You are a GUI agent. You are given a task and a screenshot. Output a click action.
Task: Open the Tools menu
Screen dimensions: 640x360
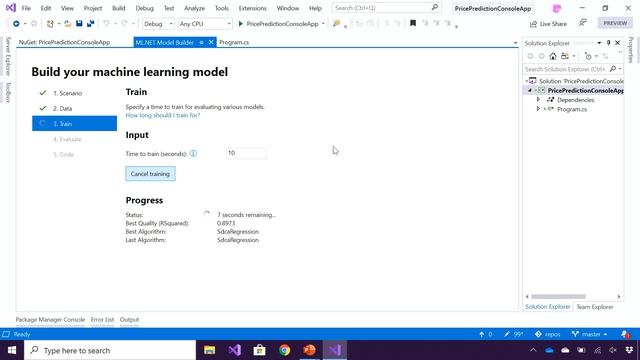point(222,8)
